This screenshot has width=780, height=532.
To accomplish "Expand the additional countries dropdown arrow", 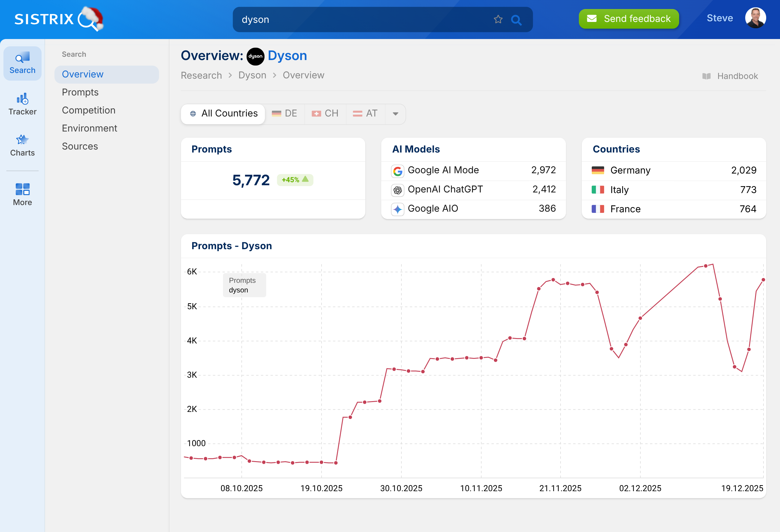I will click(x=395, y=114).
